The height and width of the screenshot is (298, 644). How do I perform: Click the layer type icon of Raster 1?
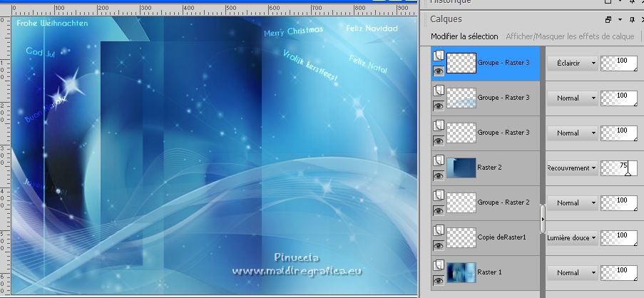click(439, 264)
